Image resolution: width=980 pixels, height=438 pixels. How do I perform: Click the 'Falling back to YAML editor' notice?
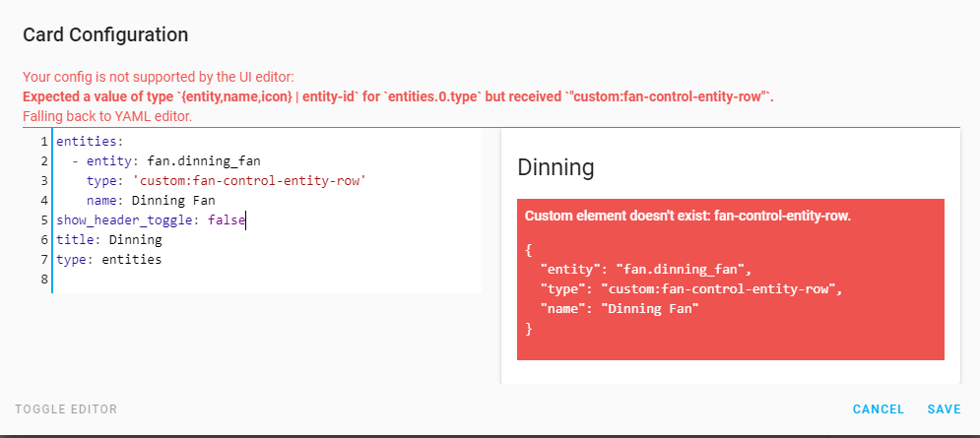(x=107, y=116)
